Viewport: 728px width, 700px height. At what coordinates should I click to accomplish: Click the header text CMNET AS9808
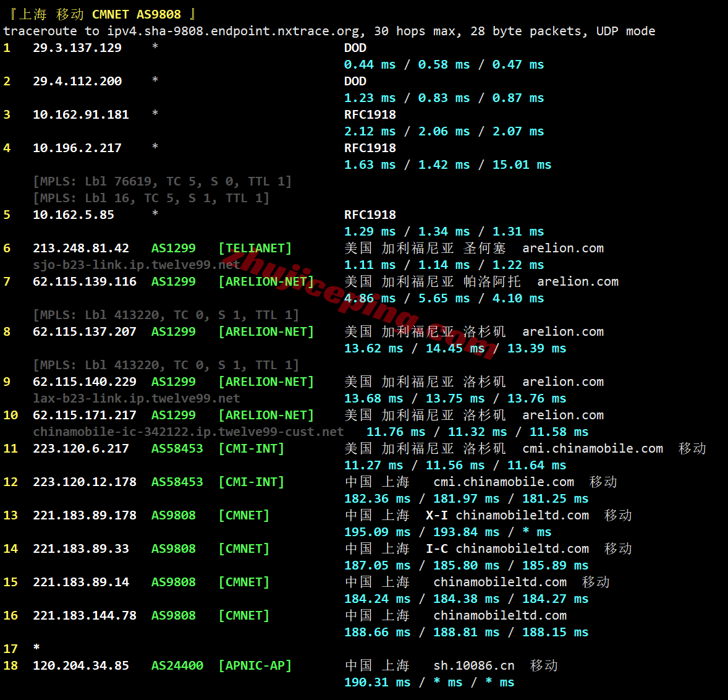137,14
